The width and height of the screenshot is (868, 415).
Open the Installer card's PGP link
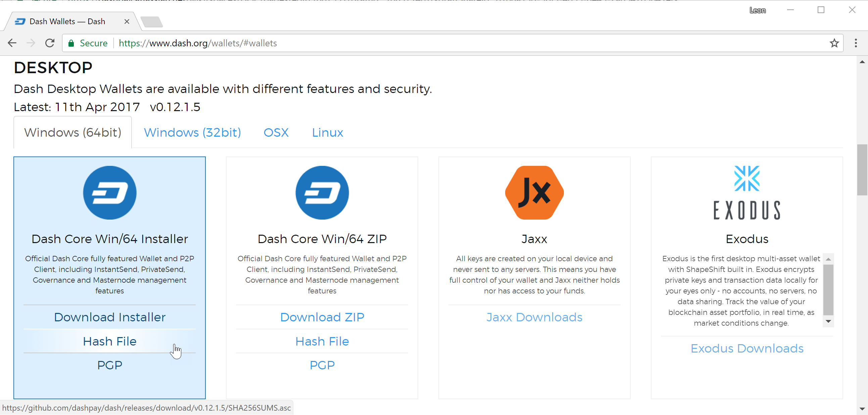pyautogui.click(x=110, y=365)
